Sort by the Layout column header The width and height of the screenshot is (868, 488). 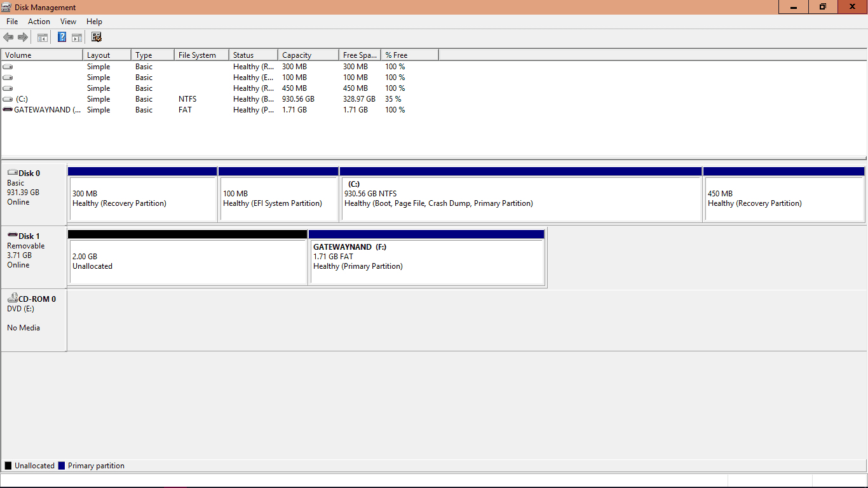tap(107, 55)
